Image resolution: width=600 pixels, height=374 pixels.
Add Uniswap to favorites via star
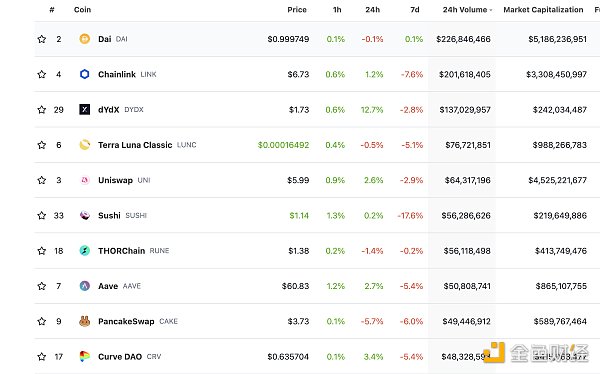coord(42,180)
